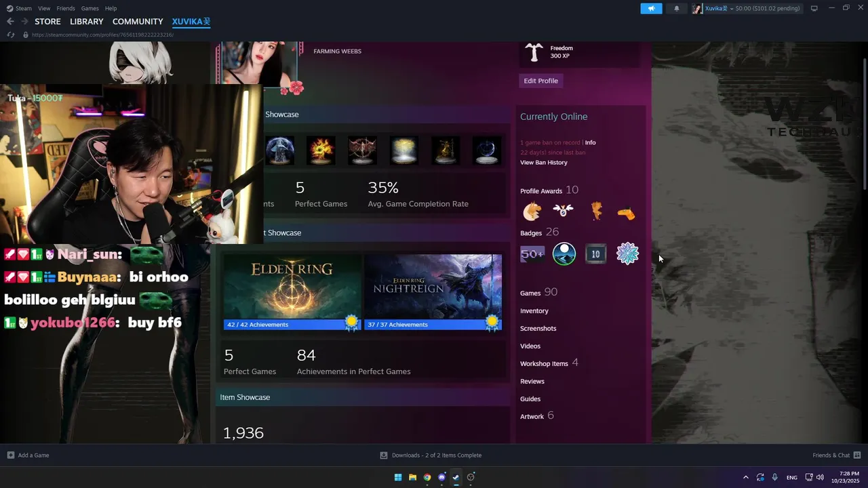
Task: Open the Screenshots link
Action: (538, 329)
